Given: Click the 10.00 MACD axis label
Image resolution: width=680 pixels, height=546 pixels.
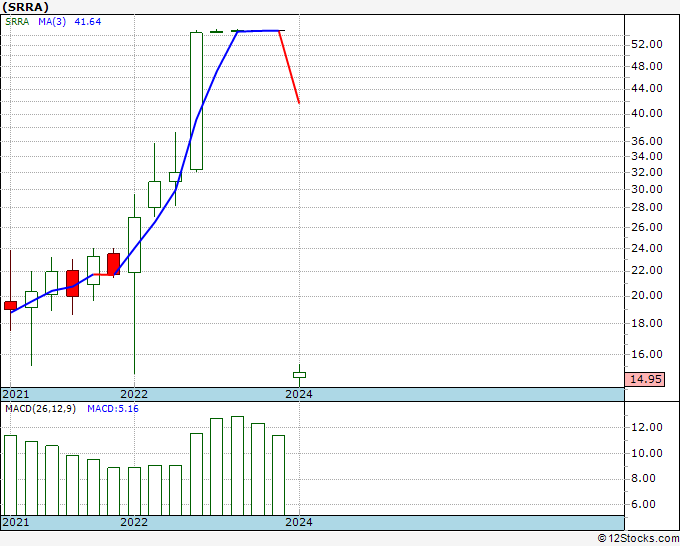Looking at the screenshot, I should [x=646, y=453].
